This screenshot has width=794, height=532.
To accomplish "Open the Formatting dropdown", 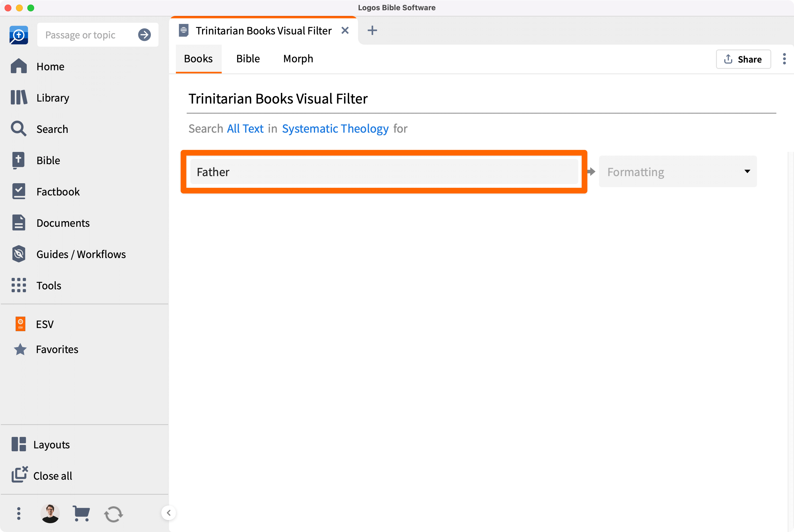I will click(678, 172).
